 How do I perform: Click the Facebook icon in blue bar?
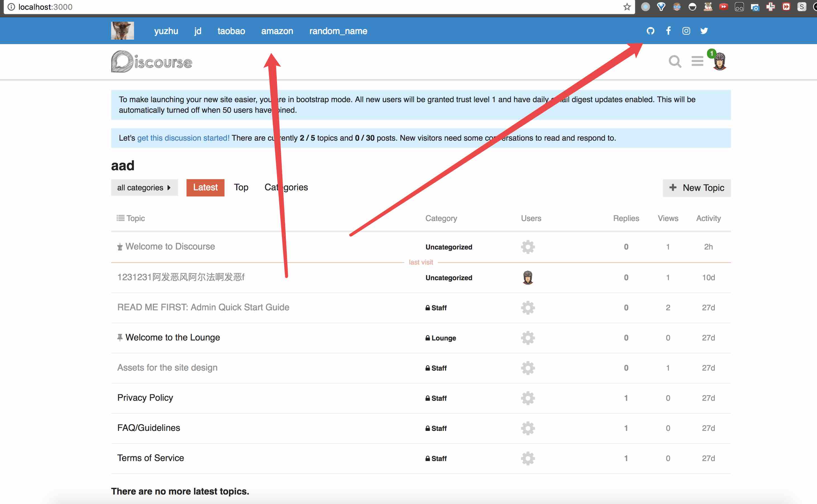[x=668, y=31]
